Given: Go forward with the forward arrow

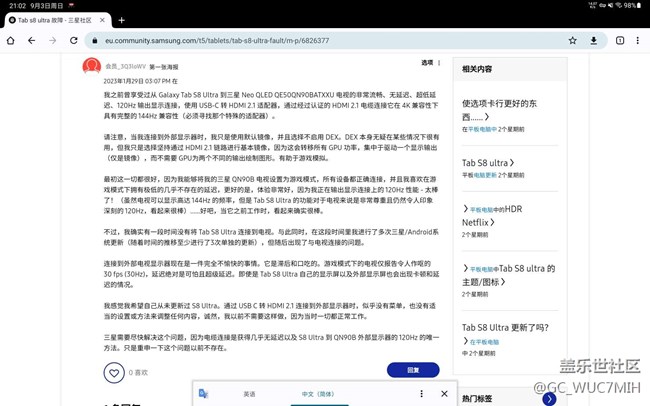Looking at the screenshot, I should (53, 41).
